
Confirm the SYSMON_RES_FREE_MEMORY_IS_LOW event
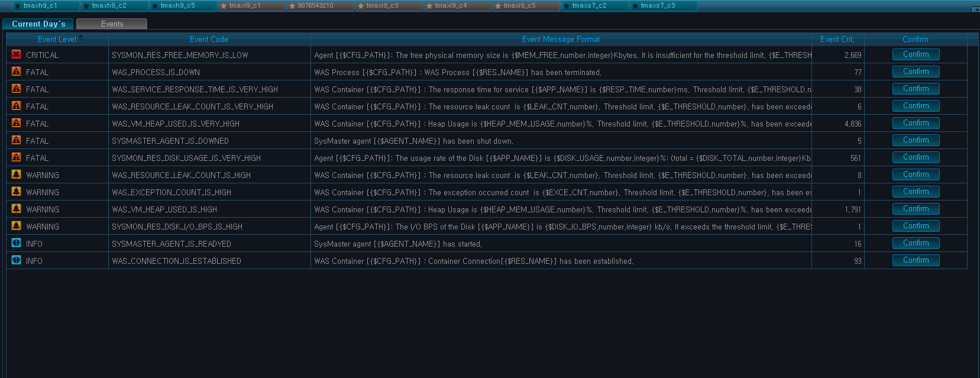916,54
